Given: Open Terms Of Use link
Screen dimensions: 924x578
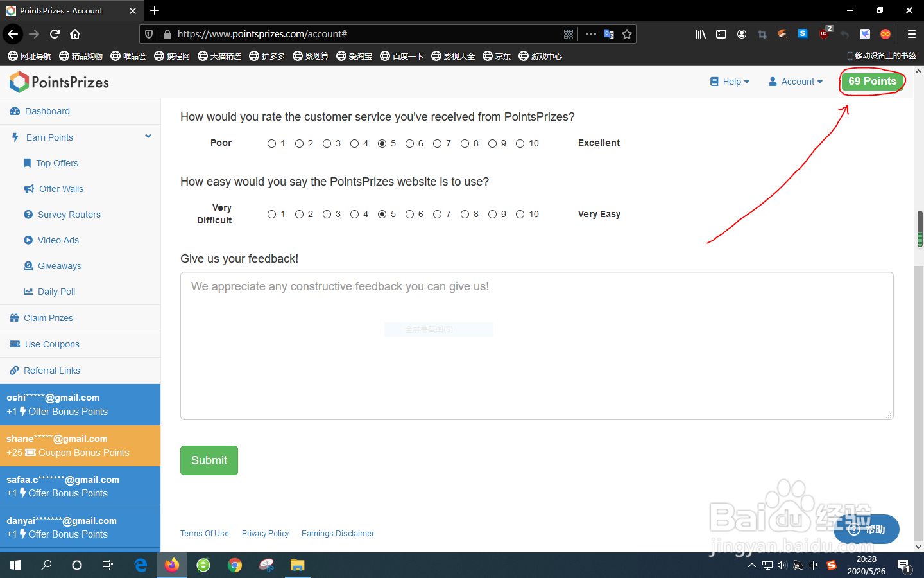Looking at the screenshot, I should (205, 534).
